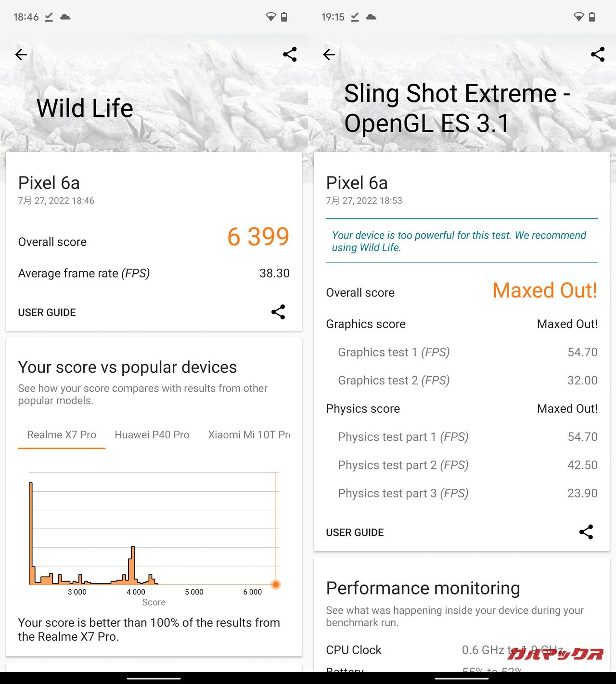Go back from the Wild Life screen
The width and height of the screenshot is (616, 684).
point(21,55)
